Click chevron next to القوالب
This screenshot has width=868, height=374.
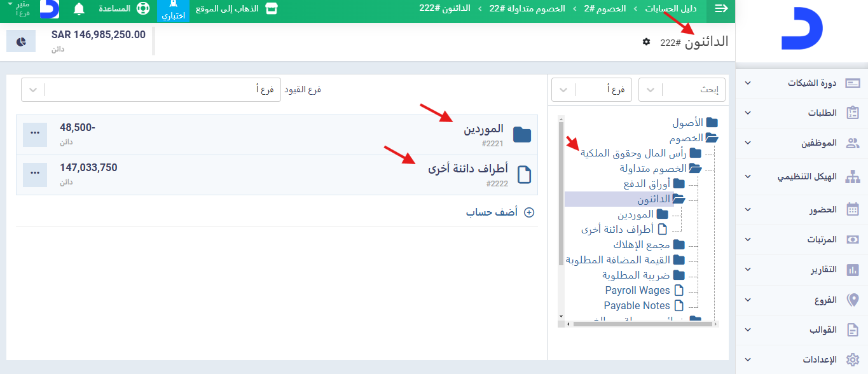point(748,330)
